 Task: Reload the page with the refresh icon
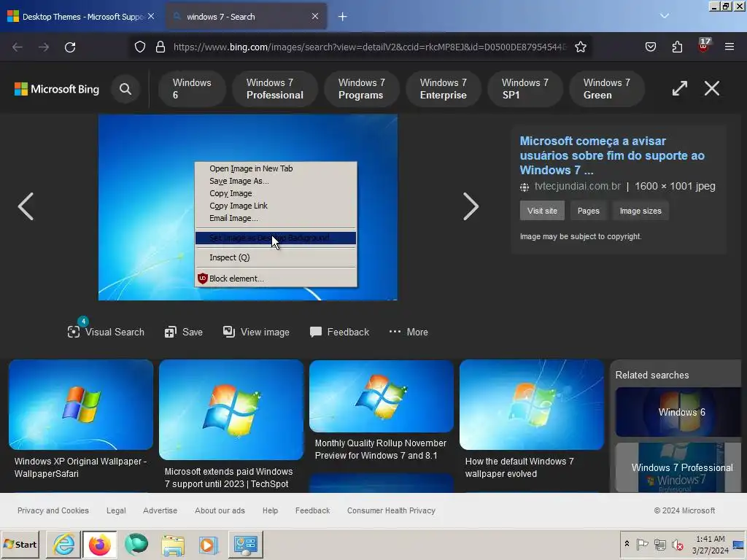point(70,47)
